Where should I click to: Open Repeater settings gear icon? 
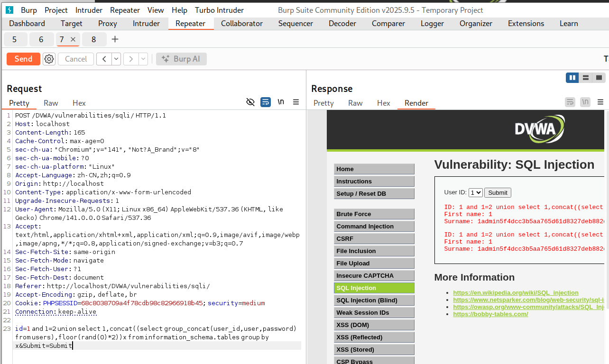pos(49,59)
